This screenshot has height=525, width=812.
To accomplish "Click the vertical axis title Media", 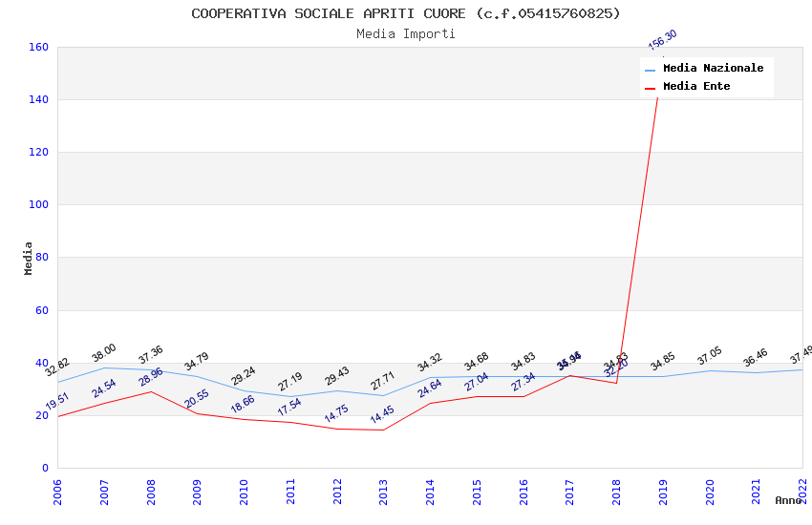I will (28, 258).
